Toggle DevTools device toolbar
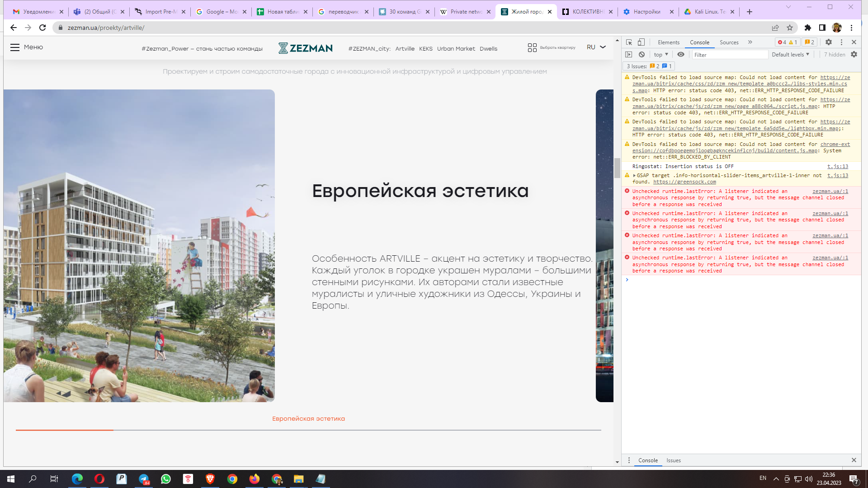 [641, 42]
